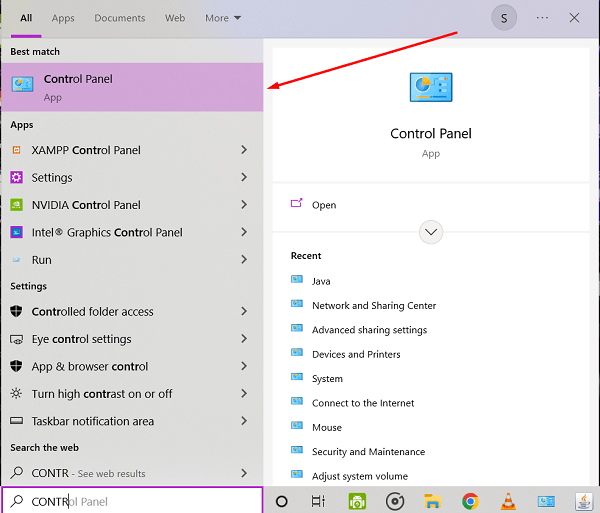Screen dimensions: 600x513
Task: Switch to the Documents search tab
Action: point(119,18)
